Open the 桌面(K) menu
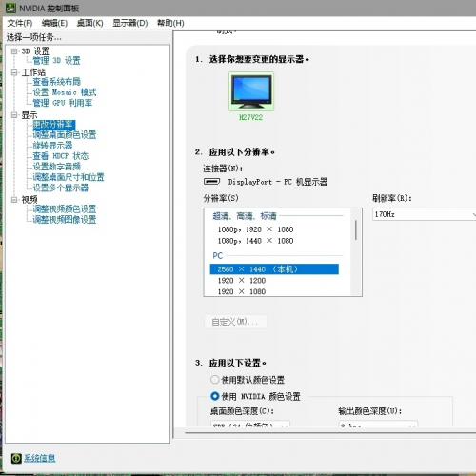This screenshot has width=476, height=476. pos(90,23)
